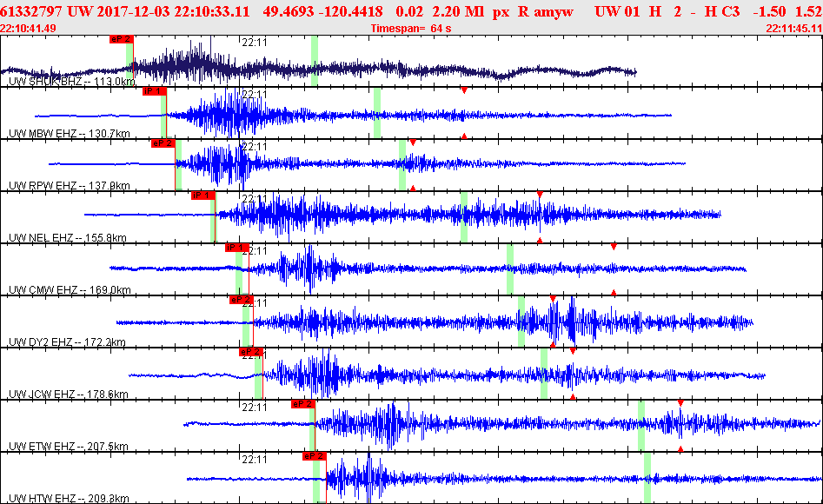Click the eP 2 pick flag on JCW trace

tap(250, 352)
